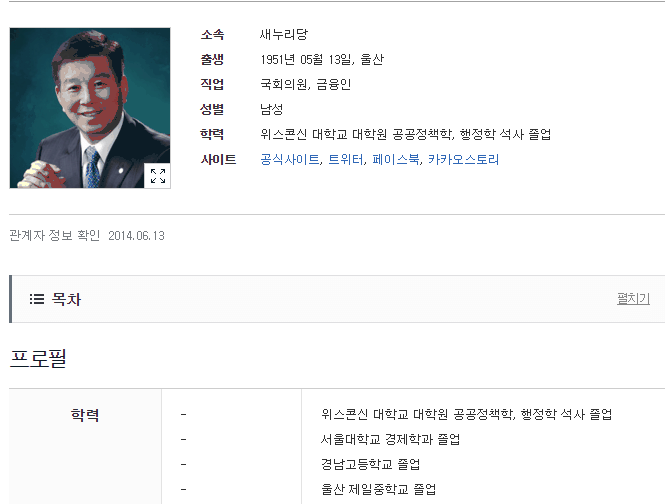Image resolution: width=665 pixels, height=504 pixels.
Task: Click the 서울대학교 경제학과 졸업 entry
Action: [390, 439]
